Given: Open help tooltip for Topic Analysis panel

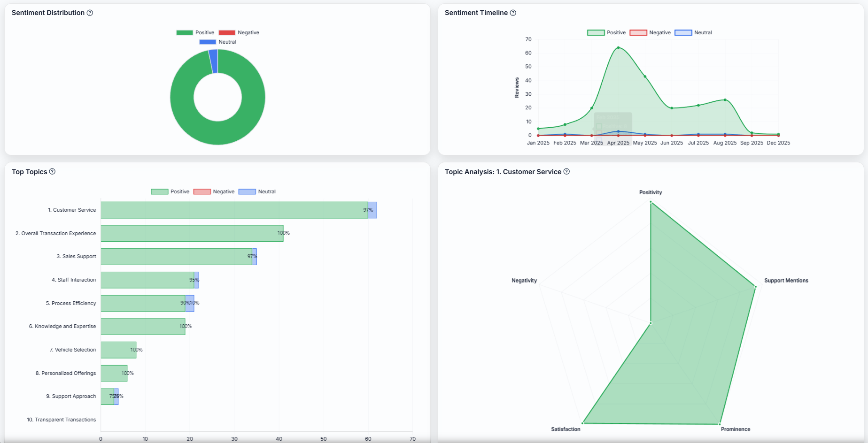Looking at the screenshot, I should [566, 172].
